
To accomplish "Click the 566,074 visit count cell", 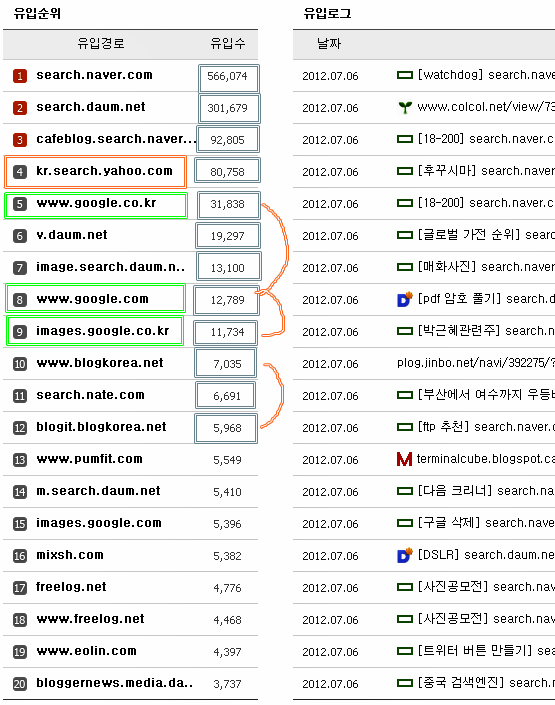I will click(229, 78).
